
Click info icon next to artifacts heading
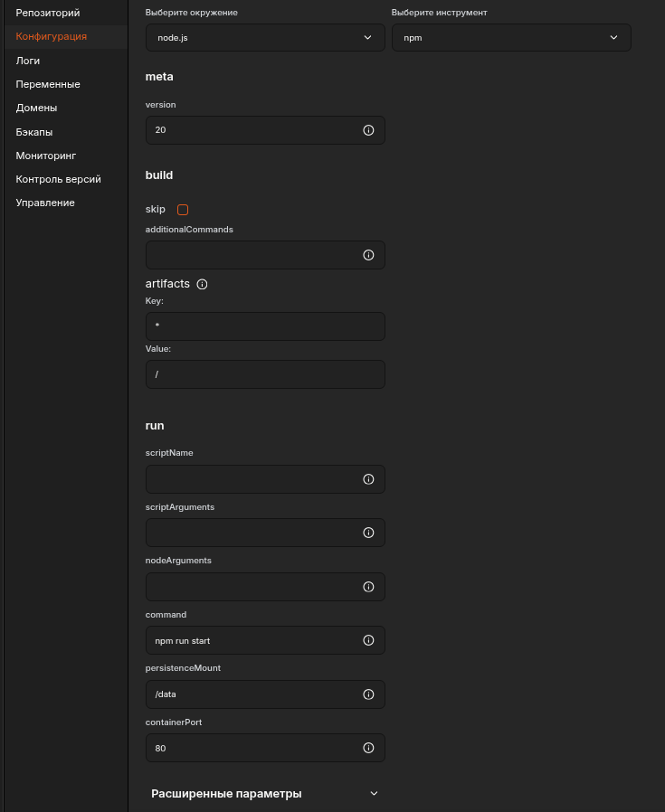202,284
